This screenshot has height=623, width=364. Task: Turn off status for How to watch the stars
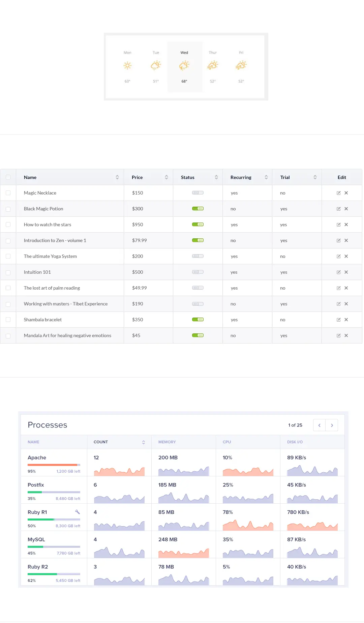click(x=198, y=225)
